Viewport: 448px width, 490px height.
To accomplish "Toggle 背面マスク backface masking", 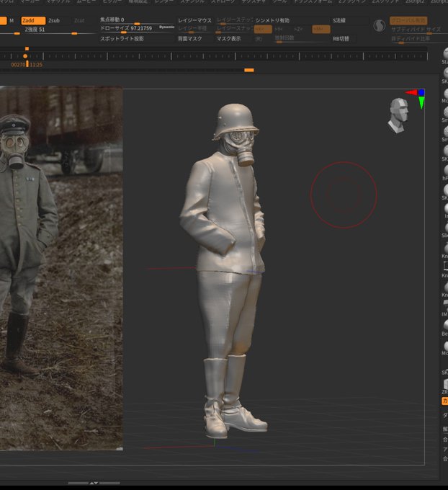I will [x=190, y=39].
